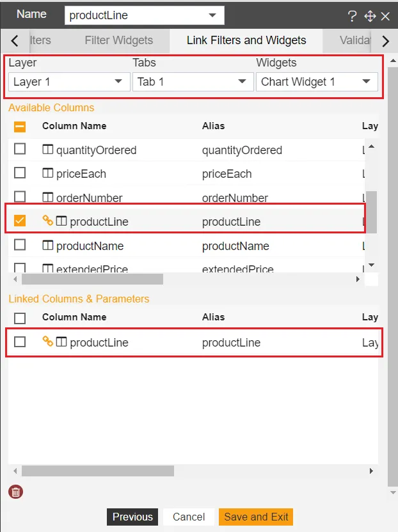
Task: Click the Available Columns list down arrow
Action: (x=372, y=265)
